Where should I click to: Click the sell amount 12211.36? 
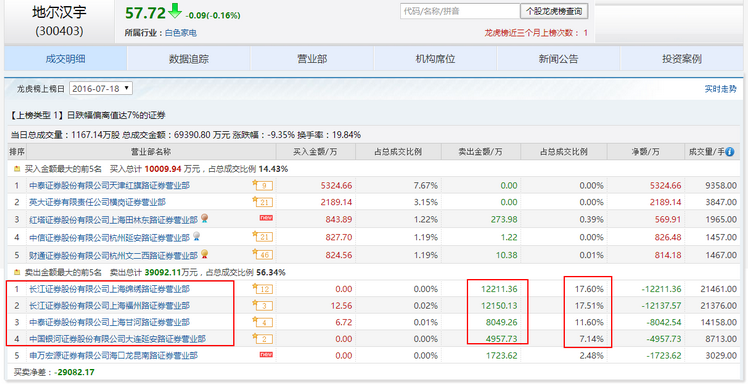click(x=498, y=289)
